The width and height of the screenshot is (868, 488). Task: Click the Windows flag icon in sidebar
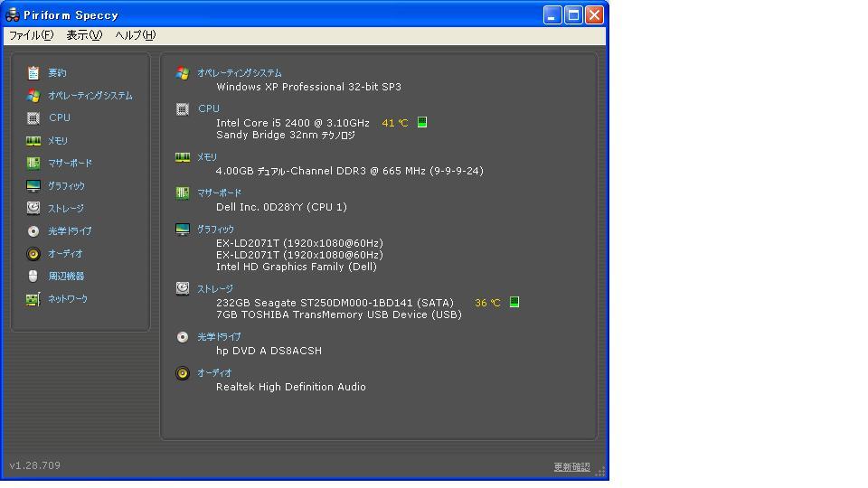[x=33, y=95]
